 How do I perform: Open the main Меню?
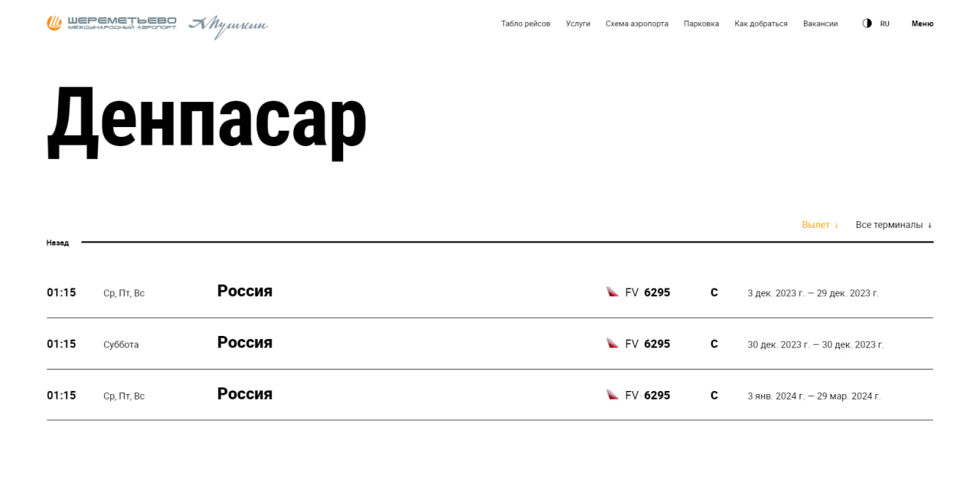click(922, 24)
